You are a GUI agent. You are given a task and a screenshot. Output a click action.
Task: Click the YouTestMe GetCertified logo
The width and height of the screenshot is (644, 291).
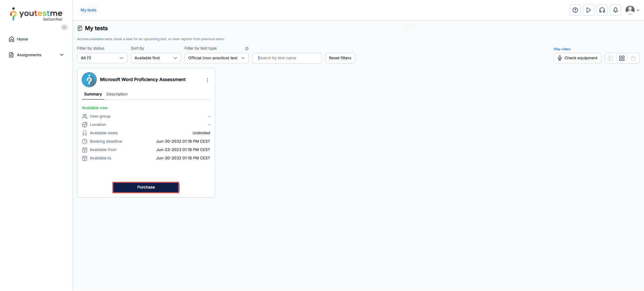(x=36, y=14)
